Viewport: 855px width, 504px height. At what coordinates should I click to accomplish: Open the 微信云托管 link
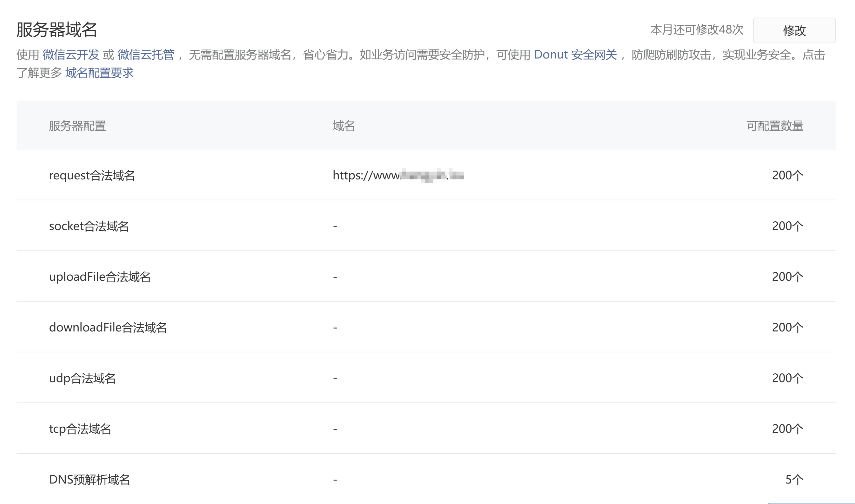coord(146,55)
